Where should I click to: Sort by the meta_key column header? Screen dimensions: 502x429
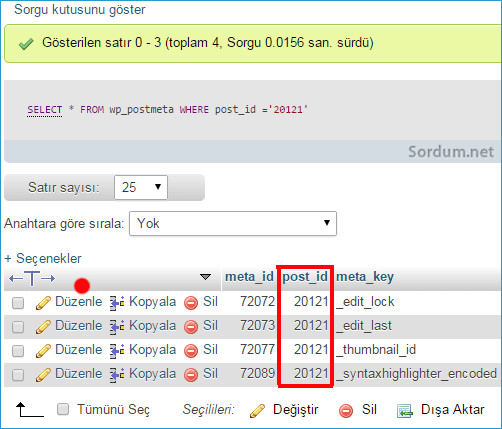click(365, 277)
